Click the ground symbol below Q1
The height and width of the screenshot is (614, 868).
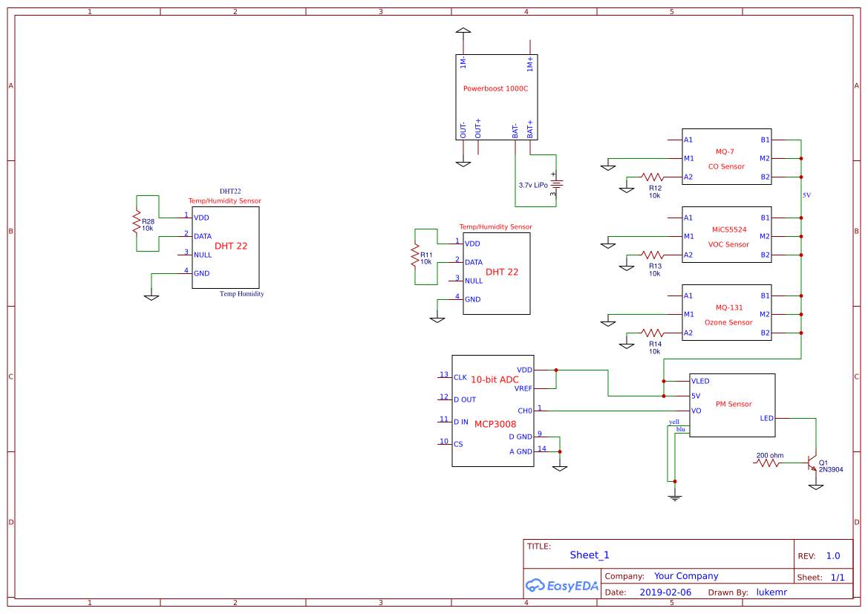817,486
